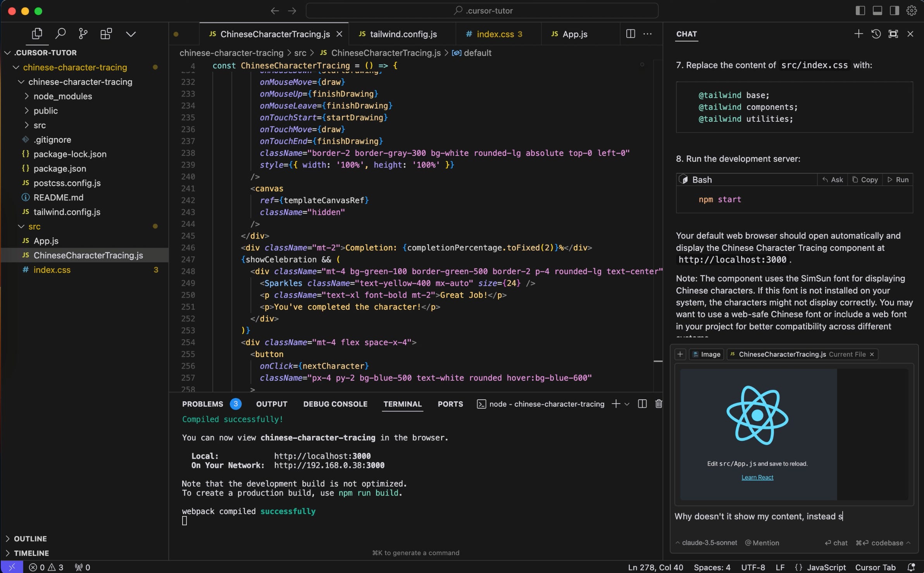Delete terminal with trash icon

[659, 404]
